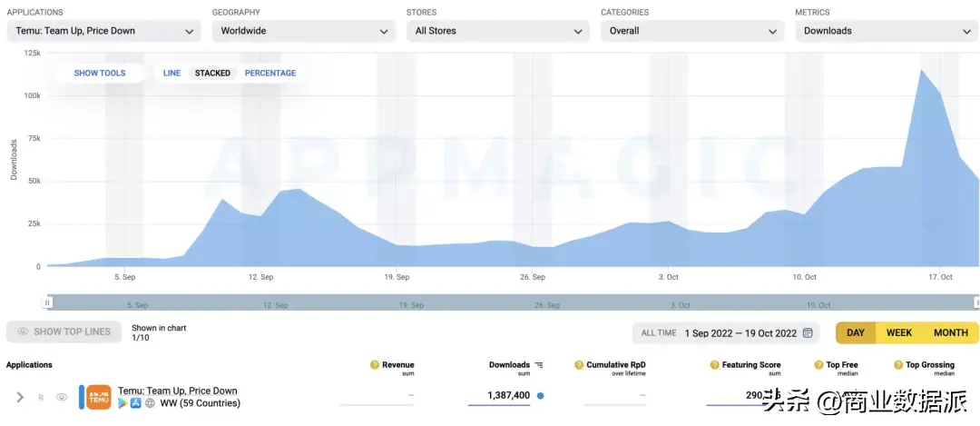Click the Featuring Score help icon

pyautogui.click(x=714, y=365)
